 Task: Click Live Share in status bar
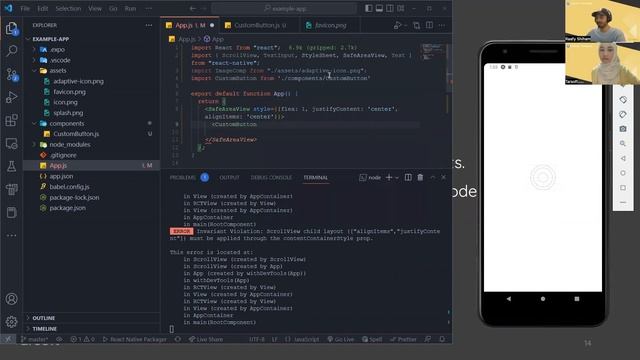205,339
